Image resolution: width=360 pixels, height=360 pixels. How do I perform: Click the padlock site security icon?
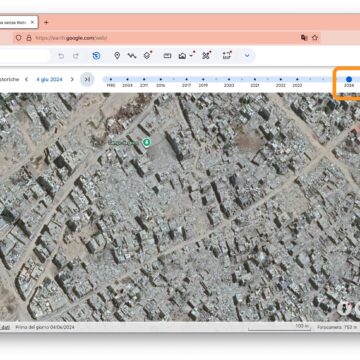29,38
